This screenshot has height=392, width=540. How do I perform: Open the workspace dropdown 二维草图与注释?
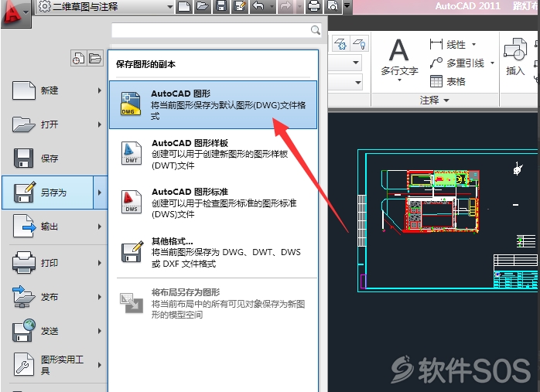point(105,6)
